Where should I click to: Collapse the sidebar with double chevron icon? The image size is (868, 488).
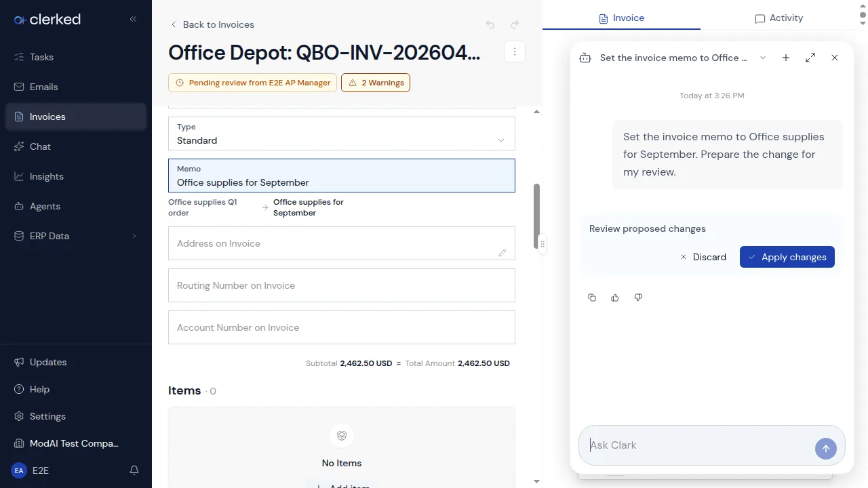click(x=133, y=19)
